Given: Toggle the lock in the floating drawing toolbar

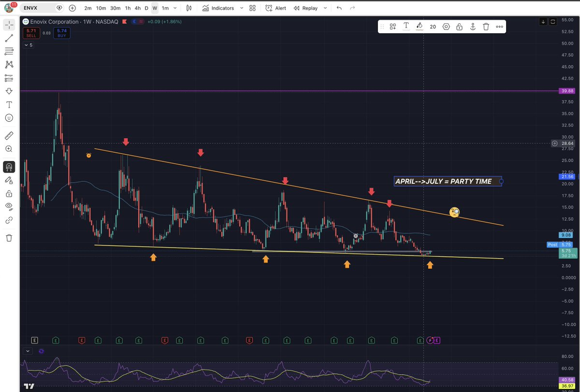Looking at the screenshot, I should (459, 27).
